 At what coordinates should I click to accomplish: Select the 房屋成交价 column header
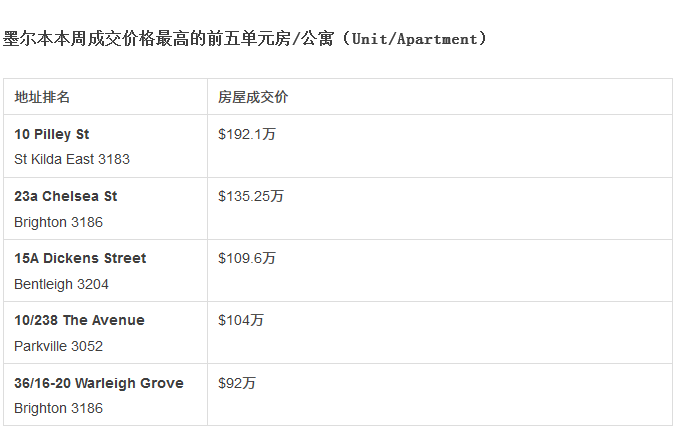coord(253,97)
